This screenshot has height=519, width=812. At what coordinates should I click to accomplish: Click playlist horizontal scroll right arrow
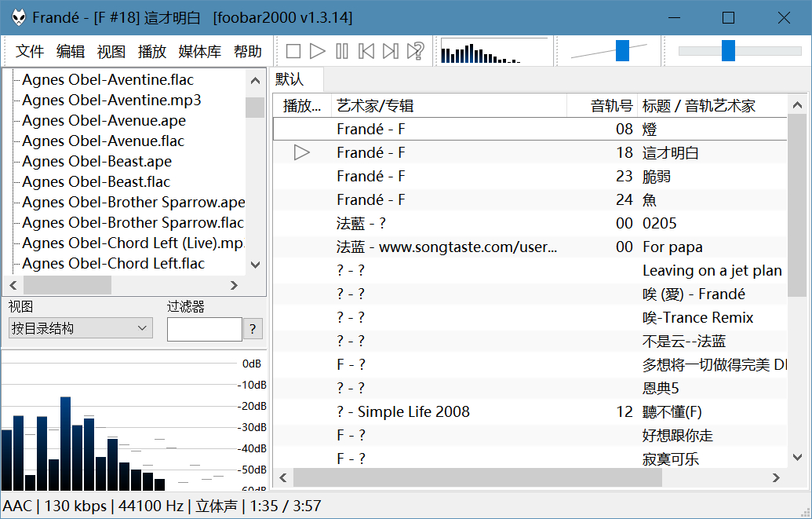(776, 477)
